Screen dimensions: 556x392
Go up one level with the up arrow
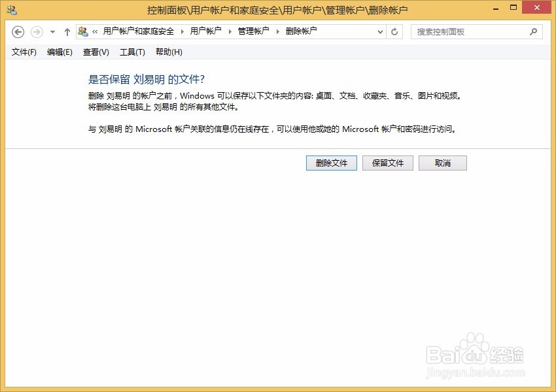click(x=67, y=32)
